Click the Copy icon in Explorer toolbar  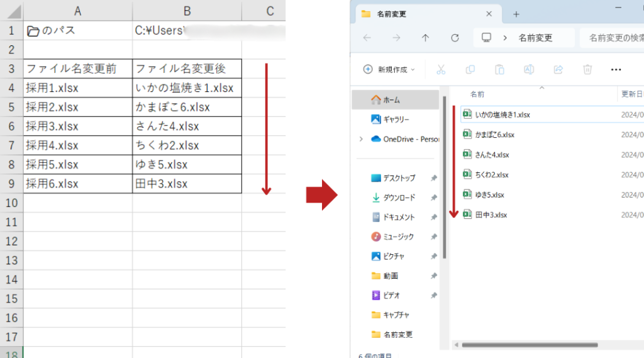click(470, 69)
